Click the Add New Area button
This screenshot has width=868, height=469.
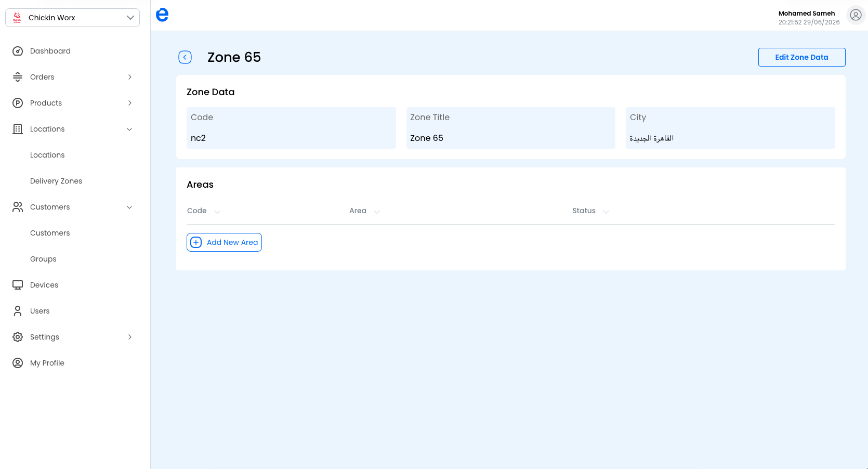pos(224,242)
